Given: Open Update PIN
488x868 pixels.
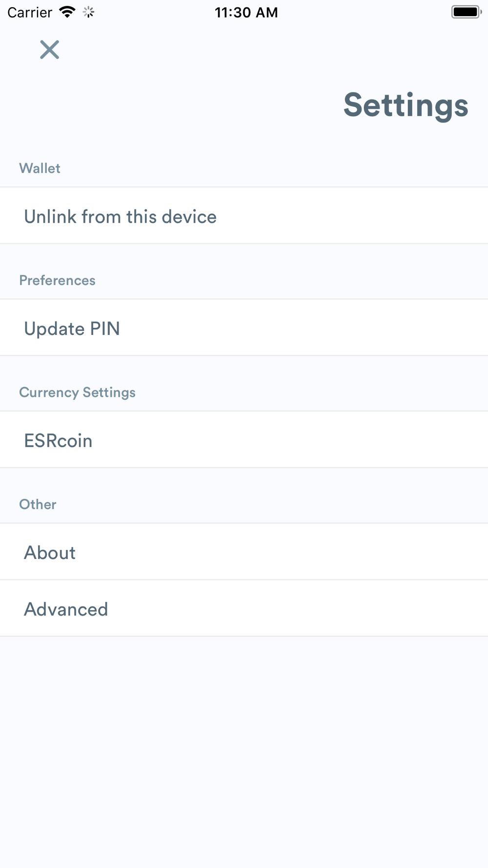Looking at the screenshot, I should [244, 328].
